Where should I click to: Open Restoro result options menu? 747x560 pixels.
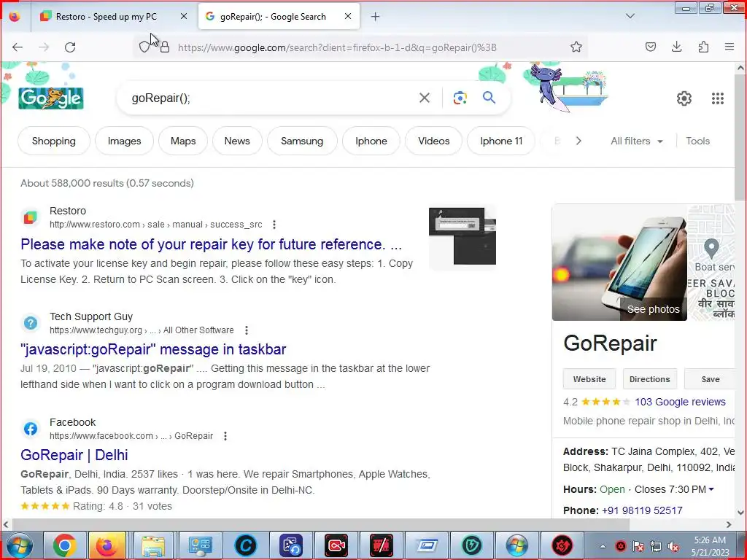click(274, 225)
